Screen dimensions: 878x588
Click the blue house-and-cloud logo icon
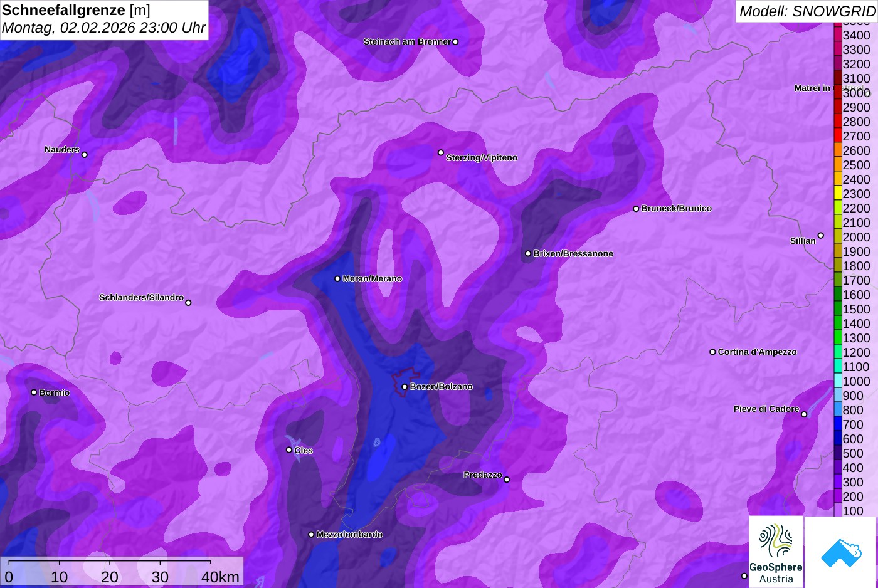(x=841, y=552)
